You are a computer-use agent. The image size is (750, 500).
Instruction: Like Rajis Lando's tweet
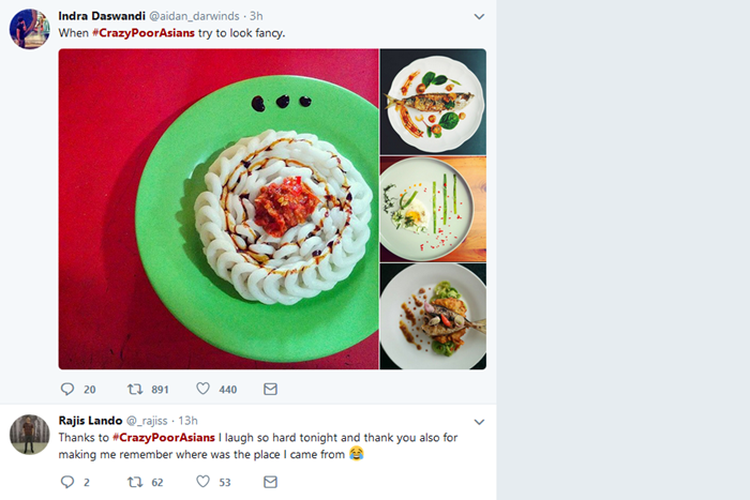203,482
